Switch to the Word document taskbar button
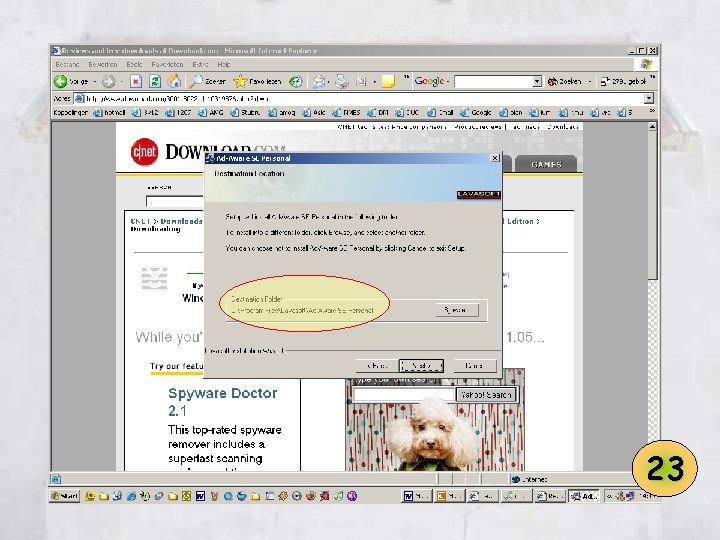Screen dimensions: 720x540 tap(417, 496)
